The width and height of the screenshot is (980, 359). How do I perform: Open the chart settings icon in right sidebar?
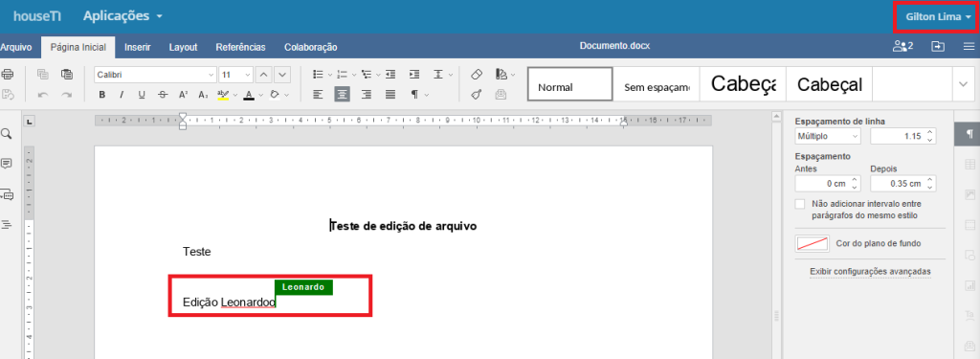(969, 286)
